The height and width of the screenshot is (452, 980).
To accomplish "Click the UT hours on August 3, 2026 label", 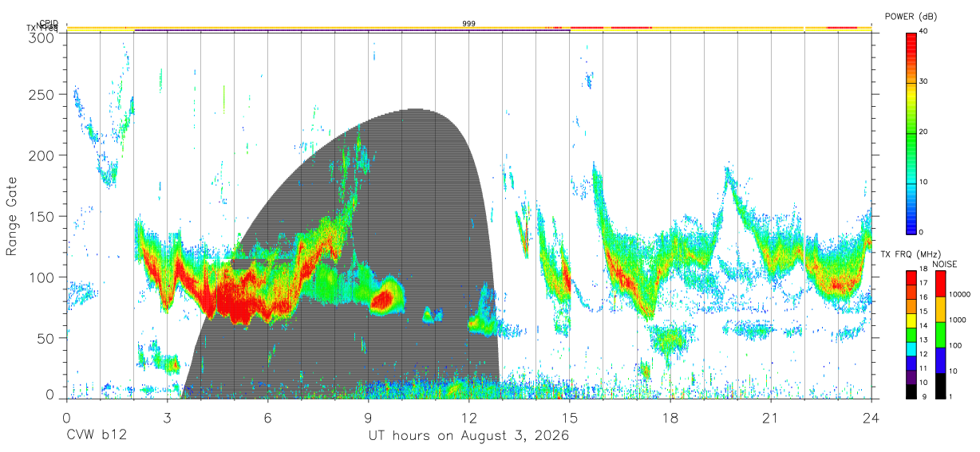I will [468, 436].
